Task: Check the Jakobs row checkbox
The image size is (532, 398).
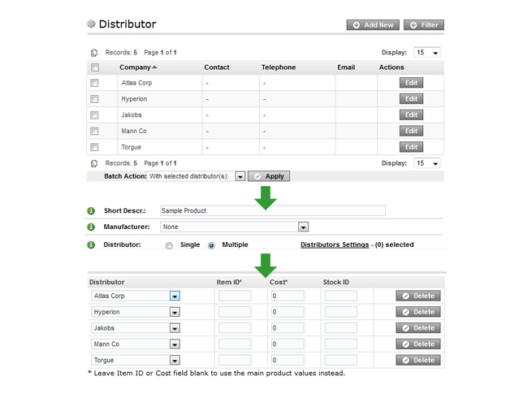Action: [94, 115]
